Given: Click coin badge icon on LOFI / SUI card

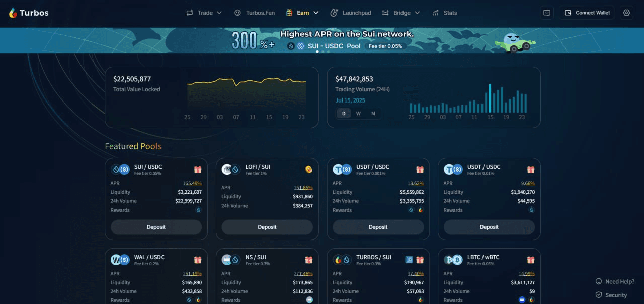Looking at the screenshot, I should [x=308, y=169].
